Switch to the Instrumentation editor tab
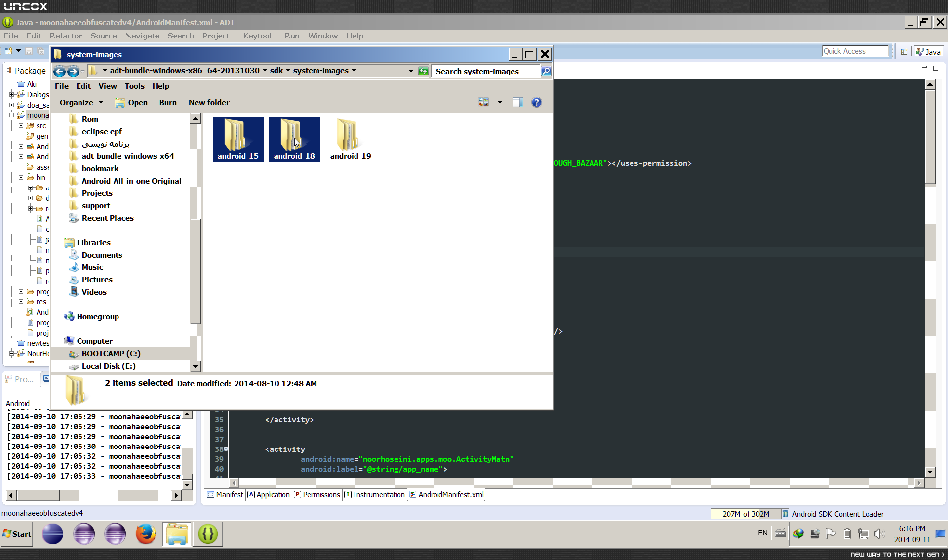The image size is (948, 560). (x=374, y=495)
